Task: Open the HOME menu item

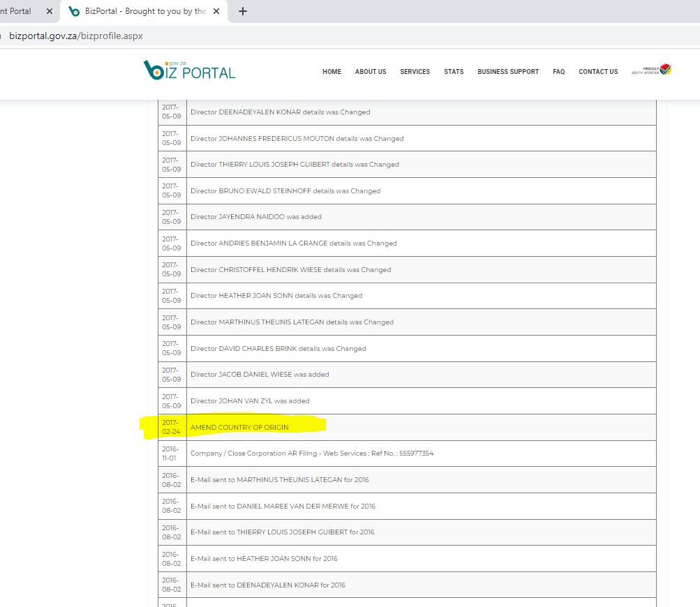Action: pos(332,71)
